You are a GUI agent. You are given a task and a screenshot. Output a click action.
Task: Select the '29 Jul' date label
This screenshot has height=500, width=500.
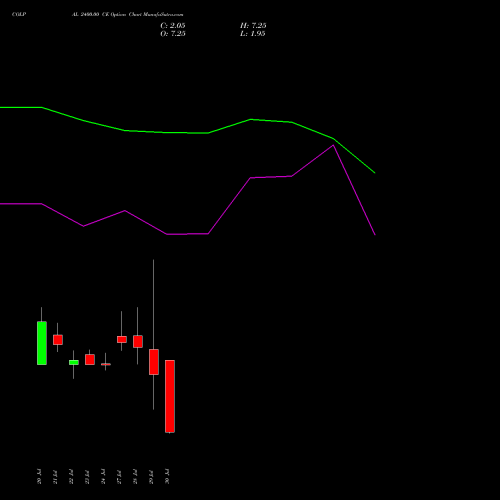coord(151,477)
